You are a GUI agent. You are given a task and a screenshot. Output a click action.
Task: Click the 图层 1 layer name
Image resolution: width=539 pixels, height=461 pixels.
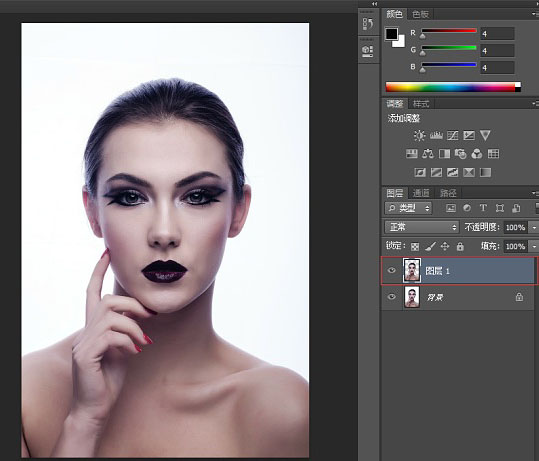(x=437, y=271)
